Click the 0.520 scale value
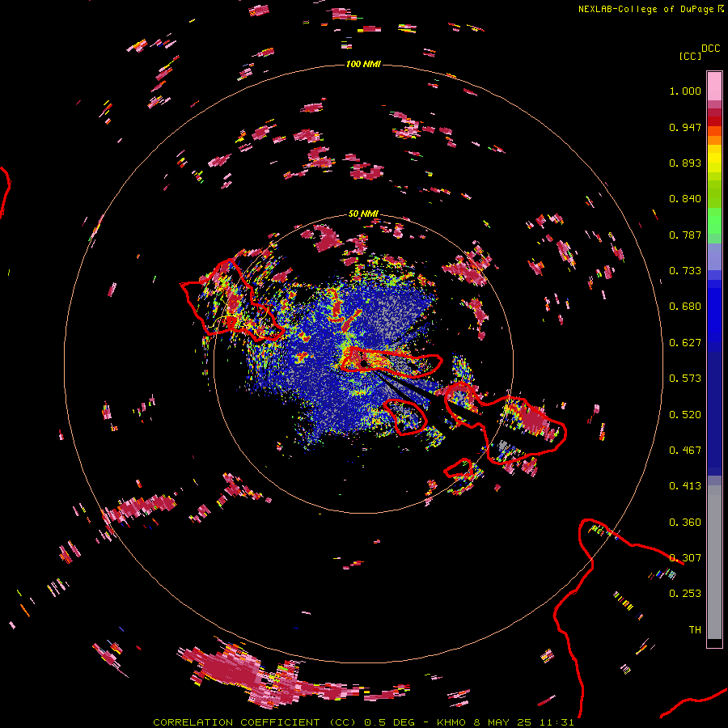The width and height of the screenshot is (728, 728). [x=685, y=415]
